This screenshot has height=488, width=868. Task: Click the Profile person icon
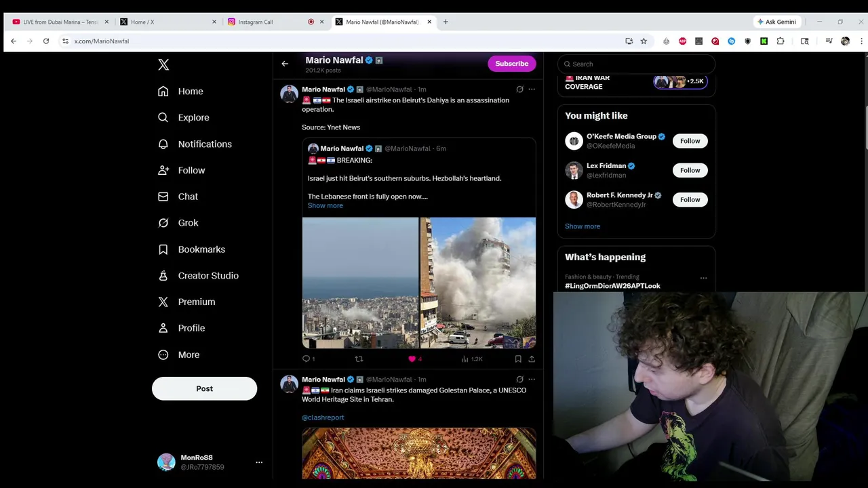[x=163, y=328]
